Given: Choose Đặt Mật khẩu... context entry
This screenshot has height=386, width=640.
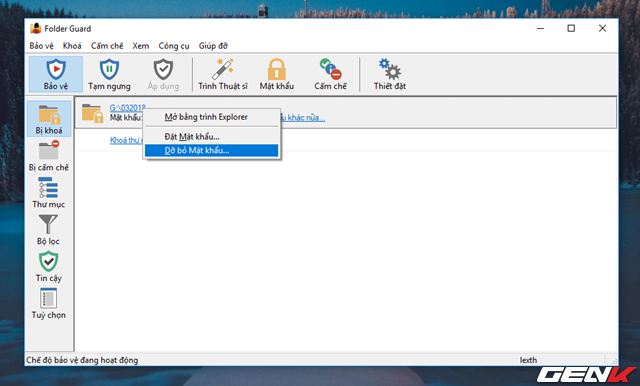Looking at the screenshot, I should pyautogui.click(x=211, y=137).
